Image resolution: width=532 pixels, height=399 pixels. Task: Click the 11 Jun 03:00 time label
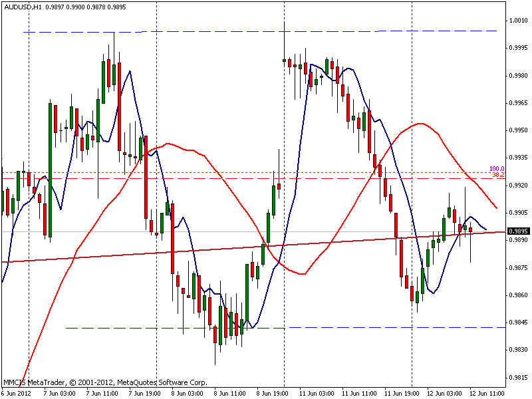click(x=317, y=393)
